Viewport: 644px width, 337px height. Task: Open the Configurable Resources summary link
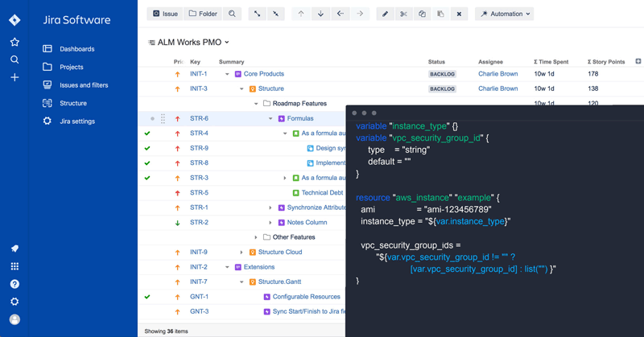tap(307, 296)
